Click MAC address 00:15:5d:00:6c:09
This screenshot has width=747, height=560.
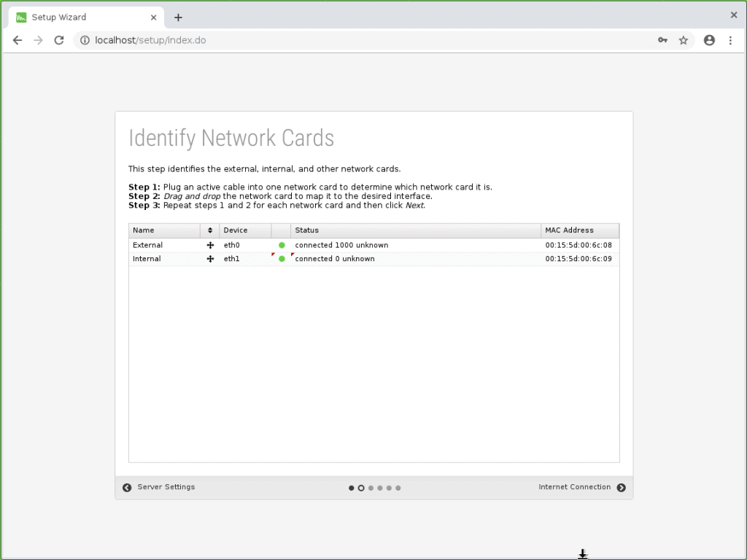coord(578,259)
